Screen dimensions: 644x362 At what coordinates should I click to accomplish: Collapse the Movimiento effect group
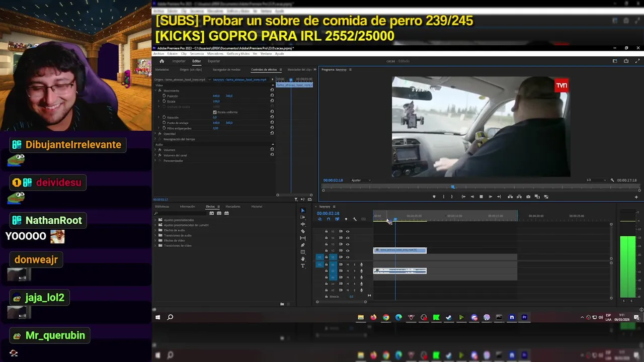click(156, 90)
